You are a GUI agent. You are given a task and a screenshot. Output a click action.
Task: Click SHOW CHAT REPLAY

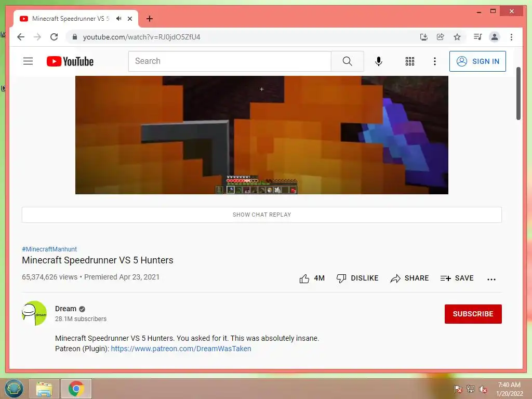click(x=262, y=215)
